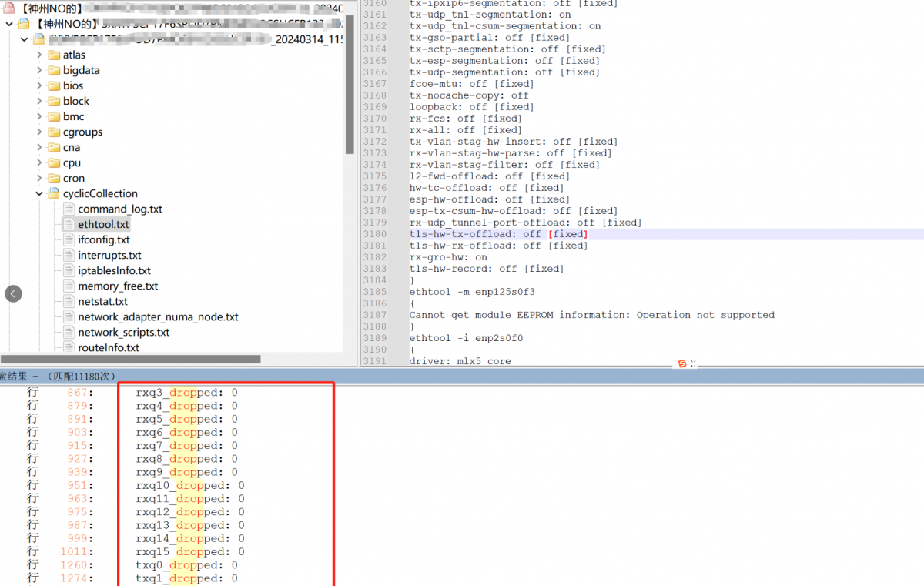Click the Sogou input method icon

point(681,363)
